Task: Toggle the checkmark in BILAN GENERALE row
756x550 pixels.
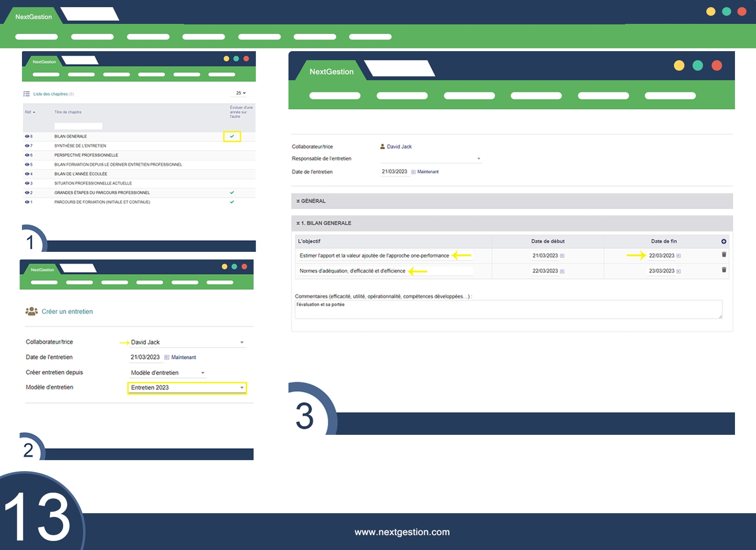Action: point(232,137)
